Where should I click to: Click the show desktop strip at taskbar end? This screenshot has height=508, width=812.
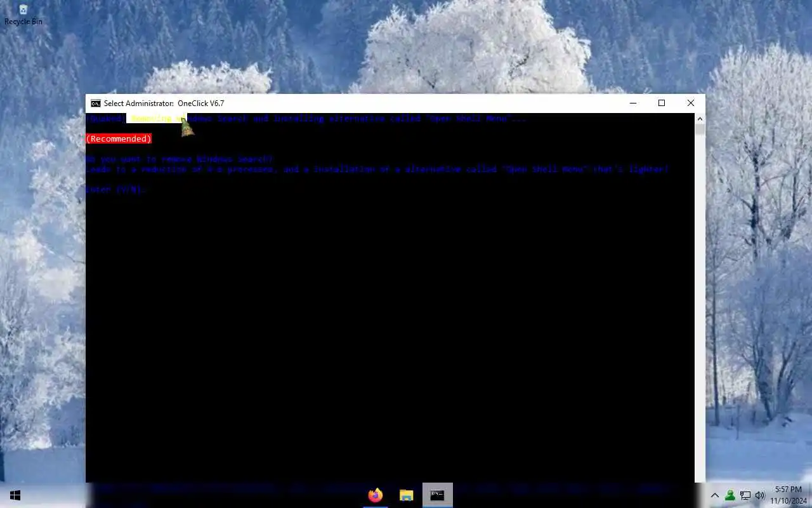(810, 495)
